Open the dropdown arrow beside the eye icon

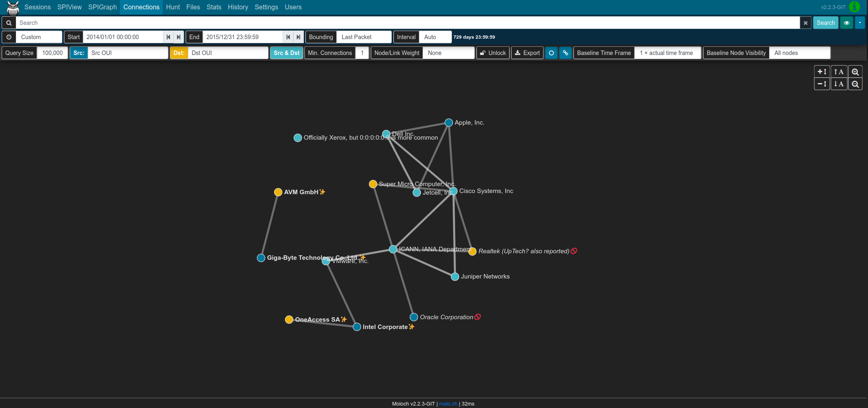coord(860,22)
